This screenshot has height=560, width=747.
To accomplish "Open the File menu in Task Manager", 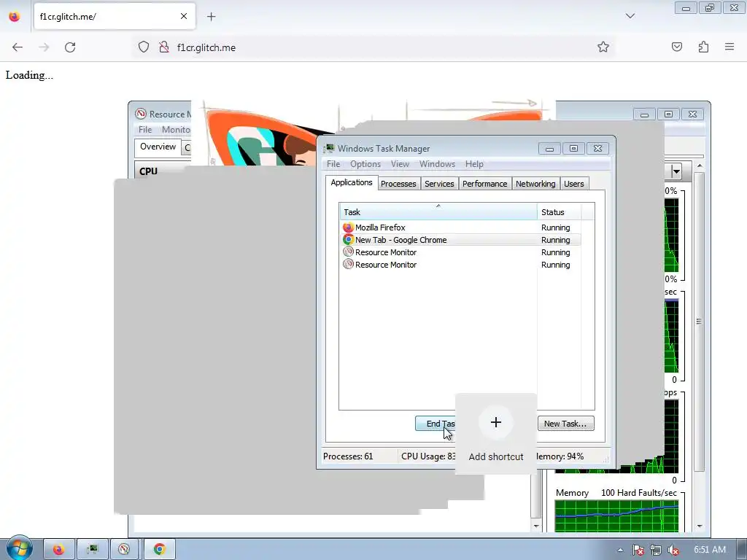I will tap(333, 164).
